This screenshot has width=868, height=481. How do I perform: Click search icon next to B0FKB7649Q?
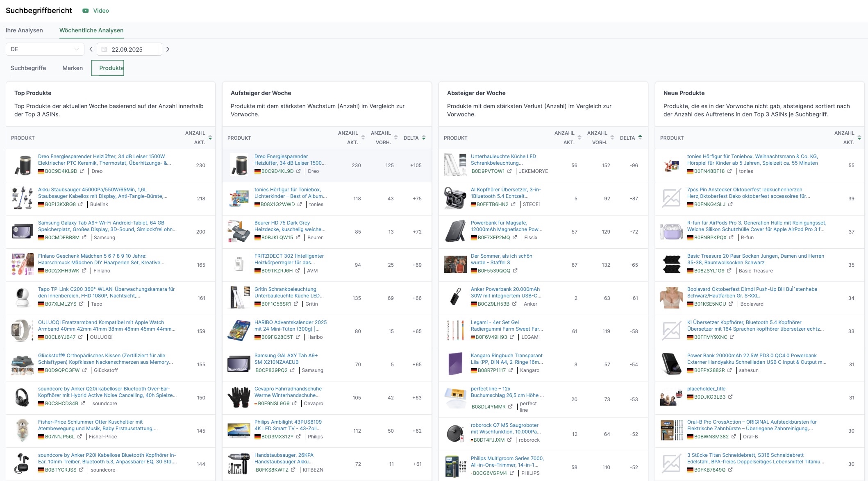tap(731, 470)
